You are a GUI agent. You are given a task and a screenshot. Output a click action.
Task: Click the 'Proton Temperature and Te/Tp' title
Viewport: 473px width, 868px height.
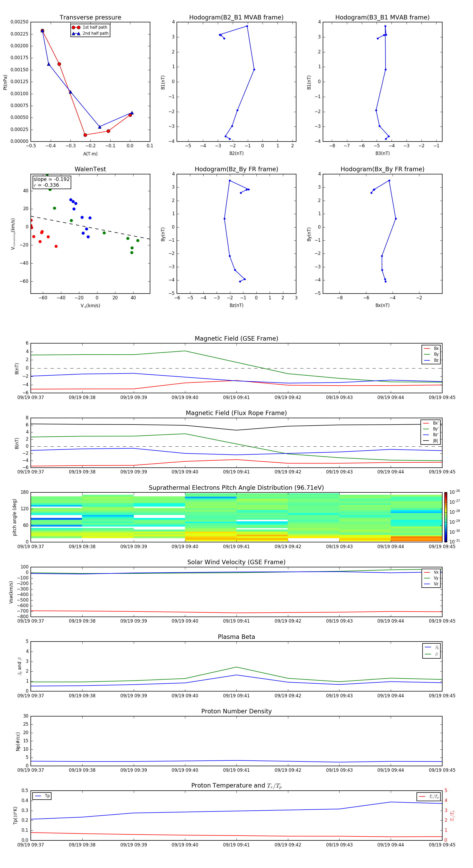[236, 786]
